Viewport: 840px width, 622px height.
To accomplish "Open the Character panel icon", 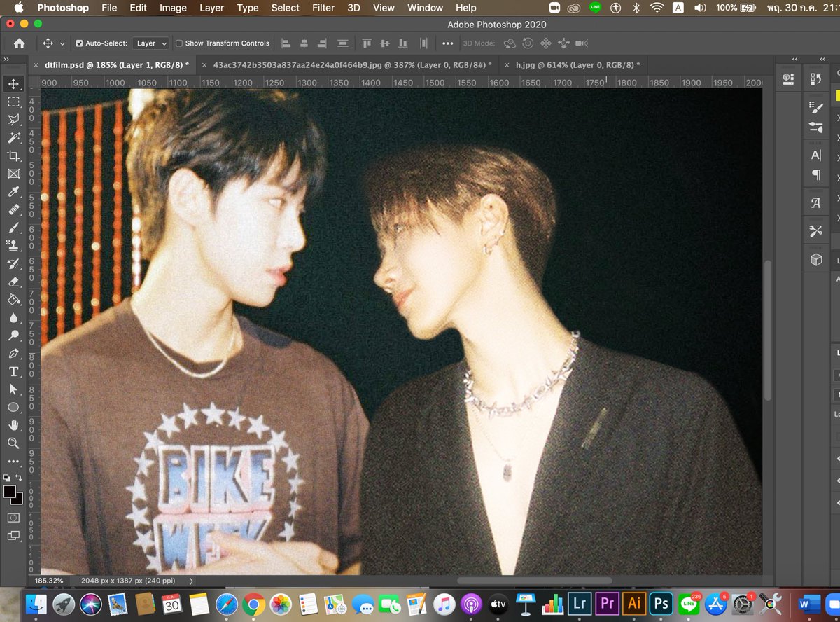I will tap(815, 155).
